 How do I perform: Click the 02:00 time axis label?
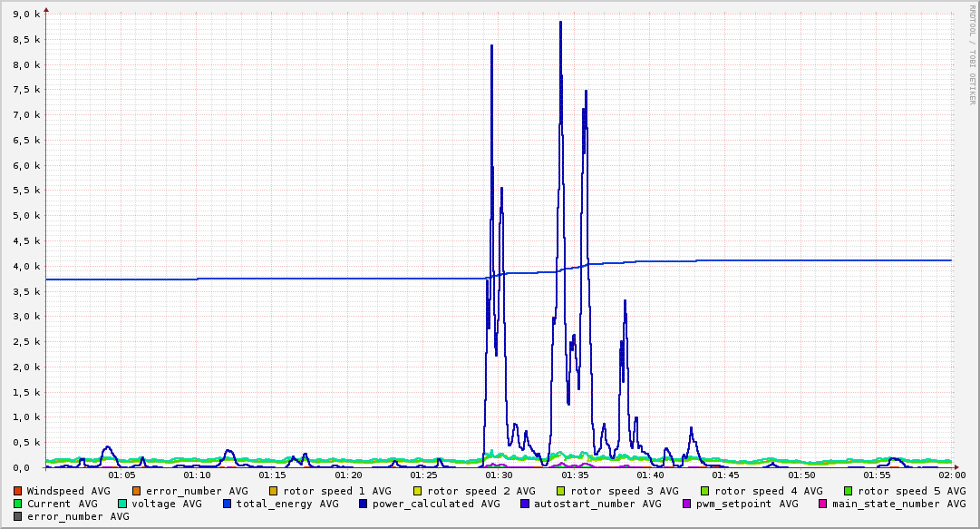coord(952,475)
